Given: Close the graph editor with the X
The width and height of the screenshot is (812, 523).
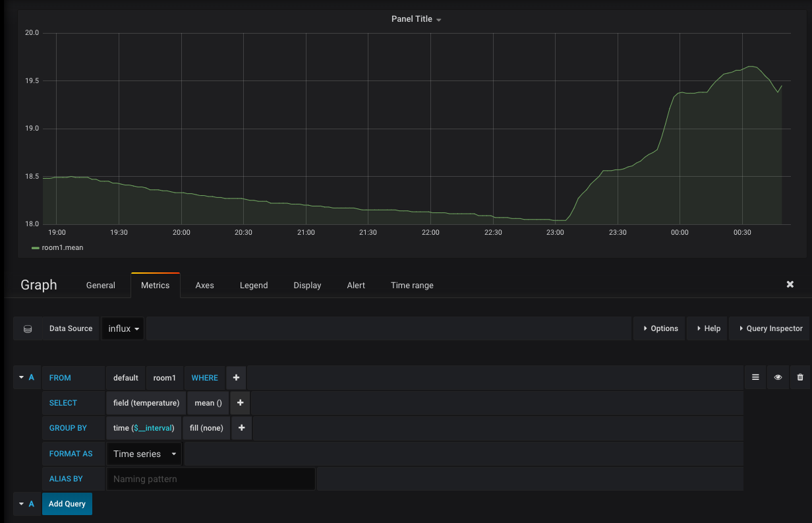Looking at the screenshot, I should 790,284.
